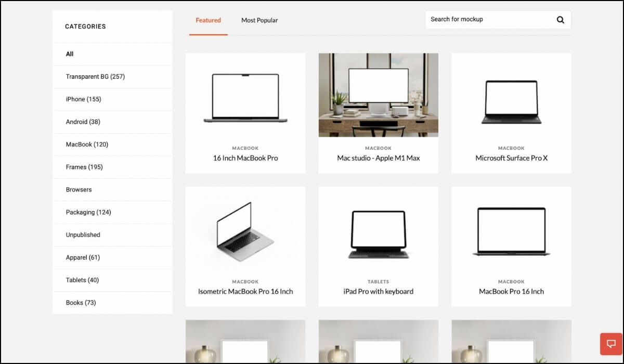Open Packaging (124) category
The height and width of the screenshot is (364, 624).
click(x=112, y=212)
